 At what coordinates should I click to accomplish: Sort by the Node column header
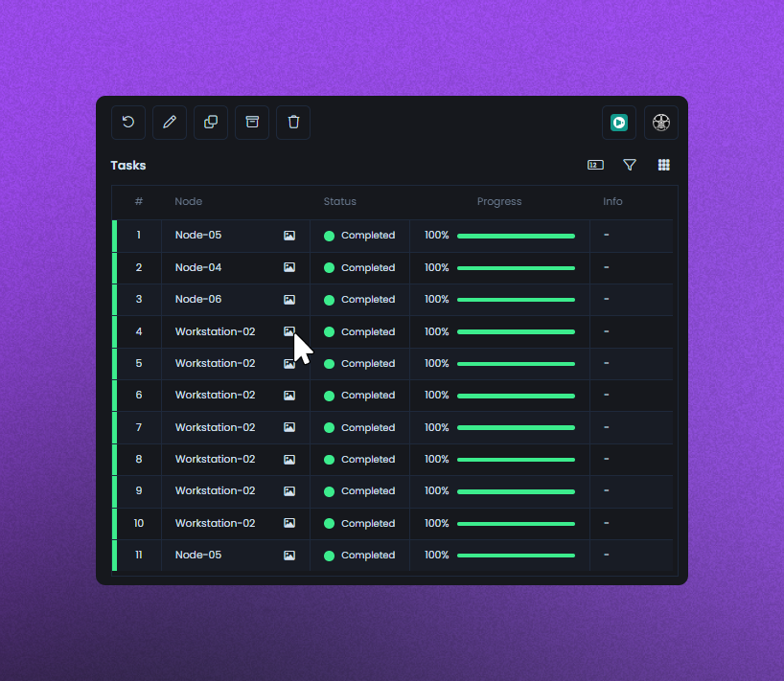click(189, 201)
